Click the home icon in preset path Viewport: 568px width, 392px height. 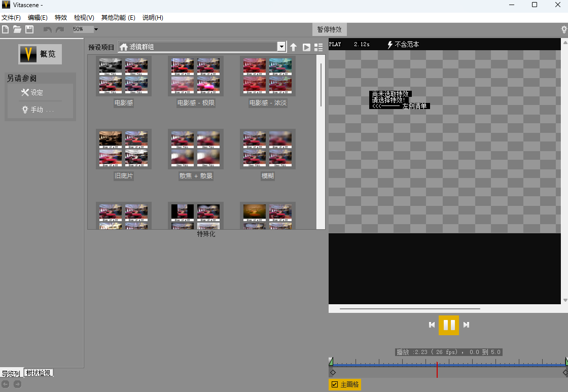pyautogui.click(x=124, y=47)
